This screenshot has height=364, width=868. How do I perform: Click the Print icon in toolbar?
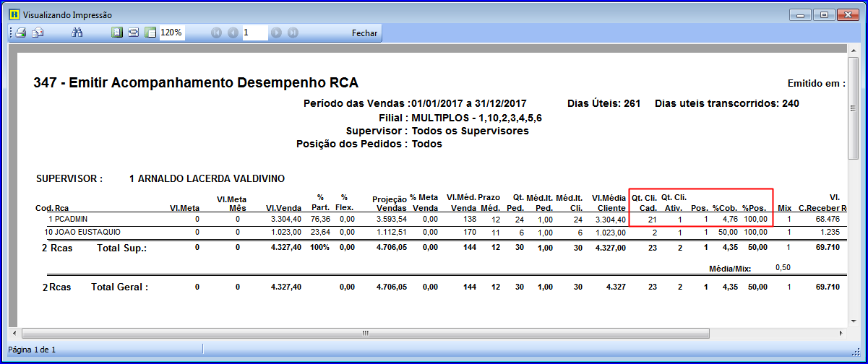[x=21, y=32]
